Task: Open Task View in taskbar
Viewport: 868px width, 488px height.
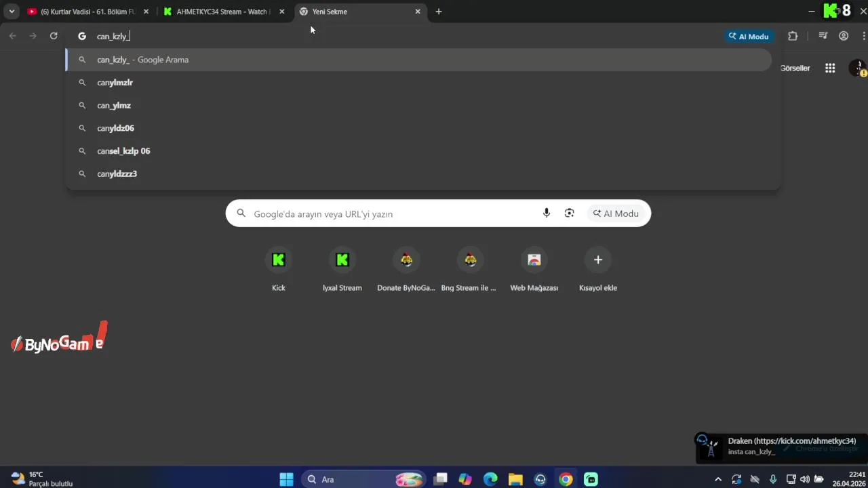Action: [x=441, y=479]
